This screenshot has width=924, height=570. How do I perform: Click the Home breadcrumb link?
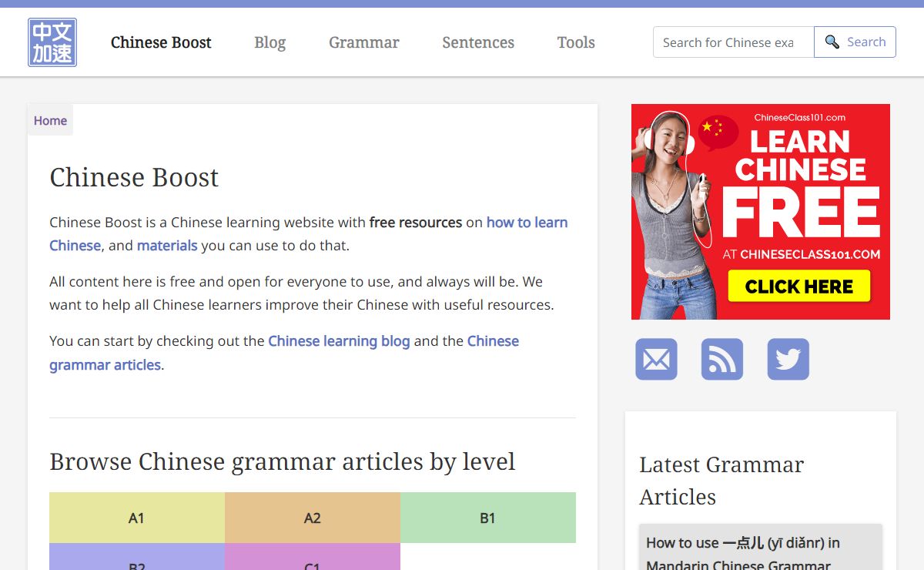click(50, 120)
